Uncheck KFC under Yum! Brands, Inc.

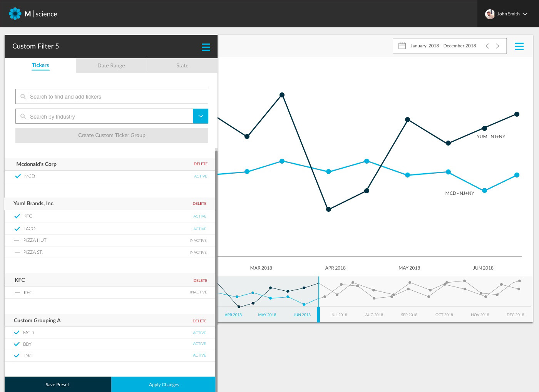(x=17, y=216)
